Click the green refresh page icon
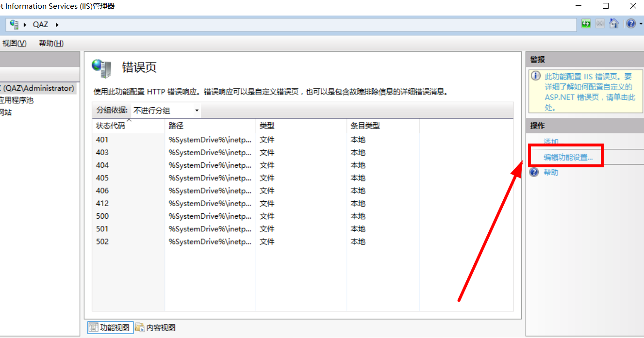Viewport: 644px width, 338px height. click(x=586, y=24)
